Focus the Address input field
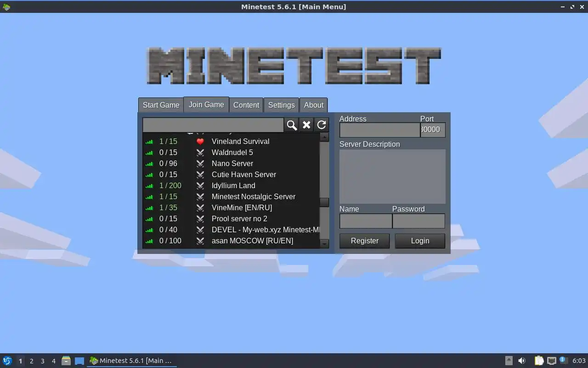Viewport: 588px width, 368px height. point(379,130)
